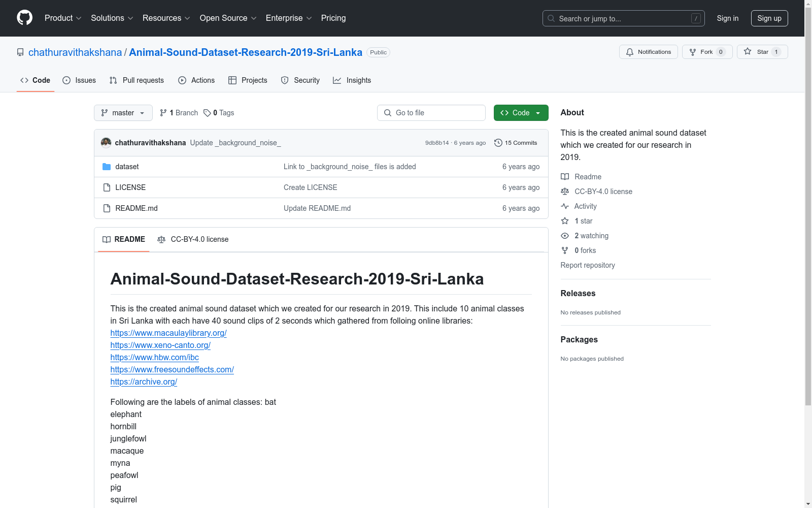Click the LICENSE file icon
The width and height of the screenshot is (812, 508).
pyautogui.click(x=107, y=187)
